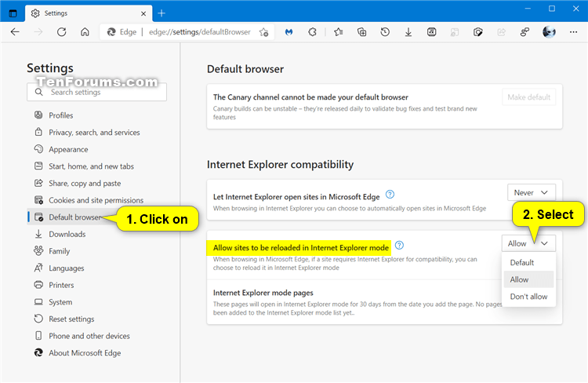Go back using the back arrow

click(x=15, y=32)
